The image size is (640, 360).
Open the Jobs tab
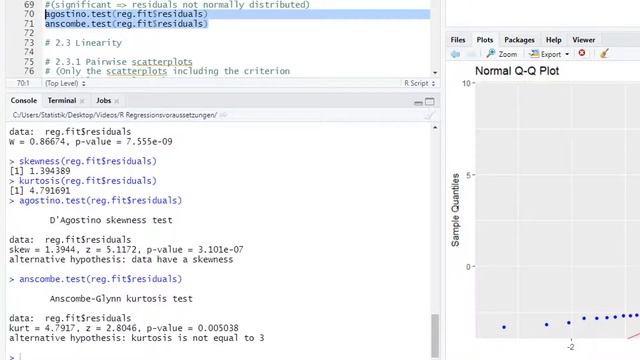pos(103,100)
